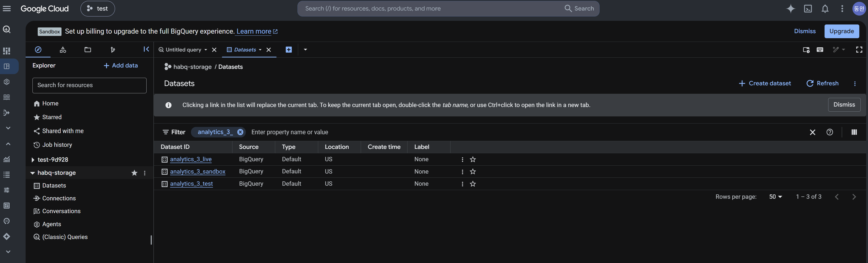The image size is (868, 263).
Task: Close the Datasets tab
Action: tap(268, 50)
